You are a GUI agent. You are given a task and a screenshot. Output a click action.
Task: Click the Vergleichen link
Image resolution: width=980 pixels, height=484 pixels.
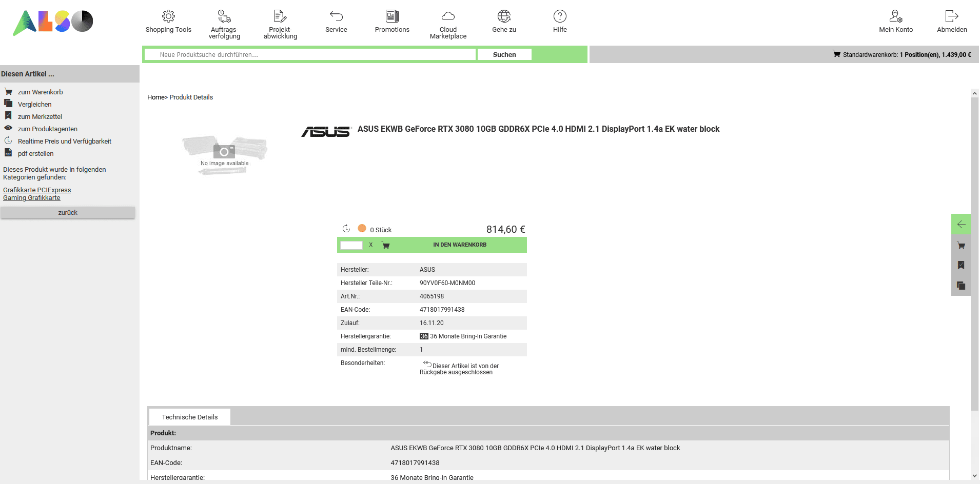[35, 105]
